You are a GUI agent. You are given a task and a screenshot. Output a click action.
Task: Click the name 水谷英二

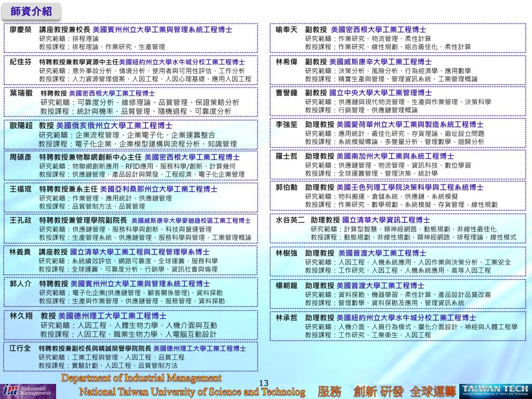click(x=290, y=220)
